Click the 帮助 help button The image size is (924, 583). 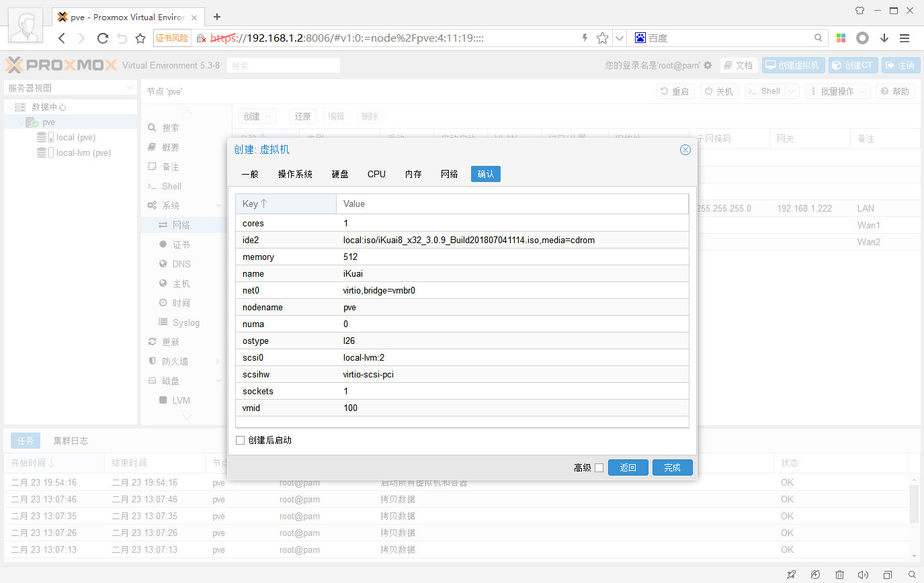point(896,91)
